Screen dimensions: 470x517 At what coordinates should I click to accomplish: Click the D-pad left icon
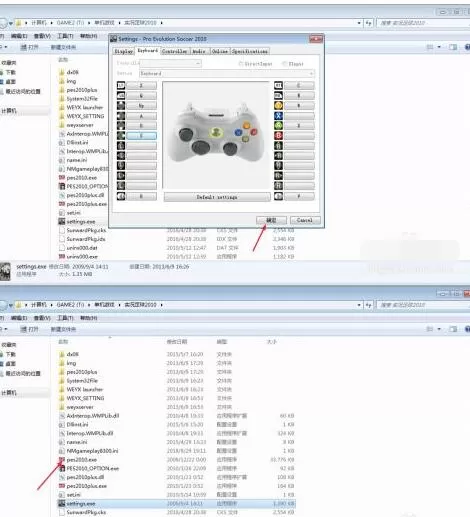121,116
